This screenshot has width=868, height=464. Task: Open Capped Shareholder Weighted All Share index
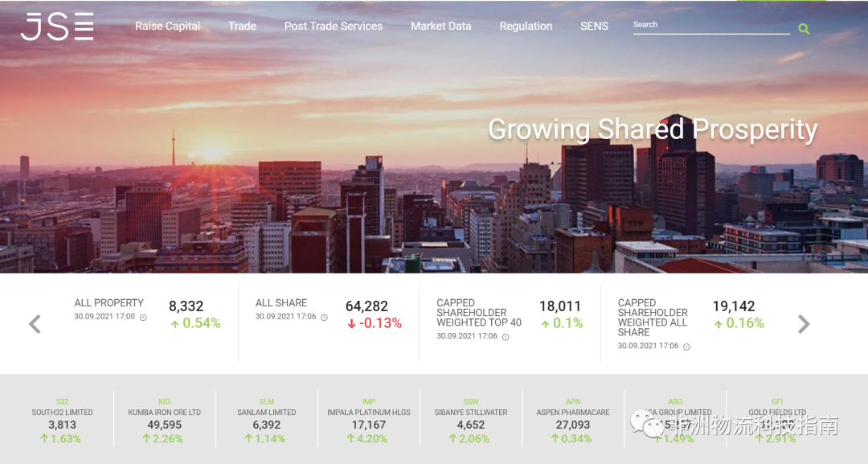pyautogui.click(x=653, y=318)
